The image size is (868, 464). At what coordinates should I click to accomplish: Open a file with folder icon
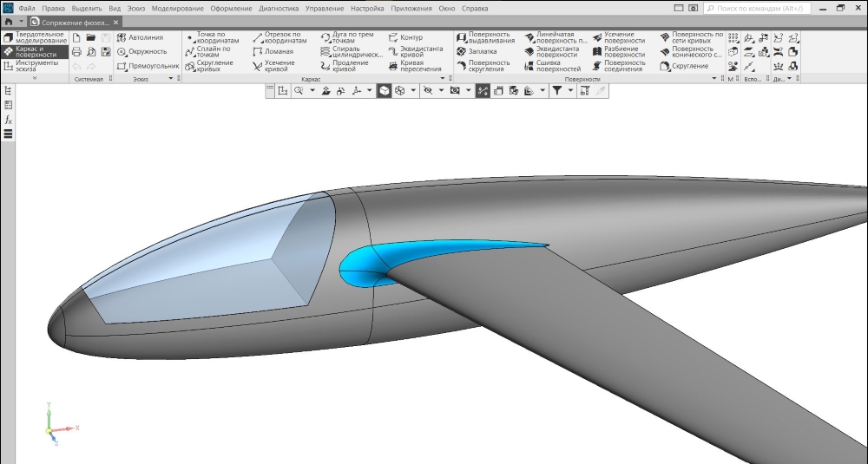pos(91,37)
